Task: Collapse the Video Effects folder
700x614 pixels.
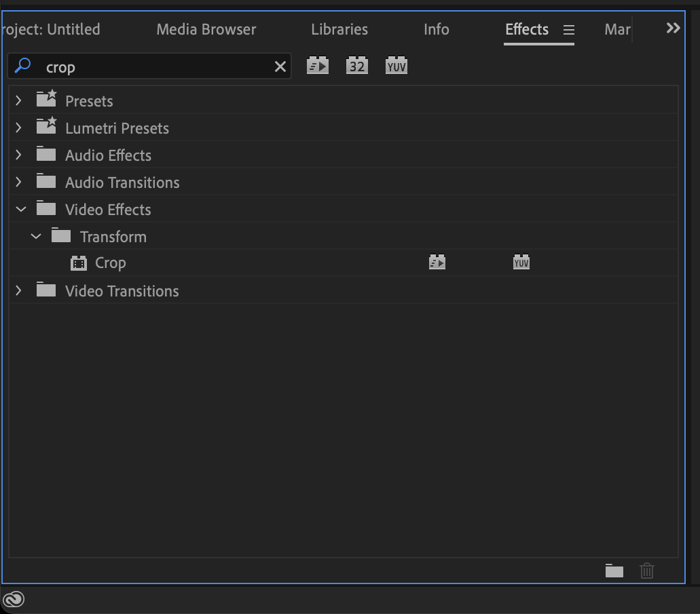Action: (x=20, y=209)
